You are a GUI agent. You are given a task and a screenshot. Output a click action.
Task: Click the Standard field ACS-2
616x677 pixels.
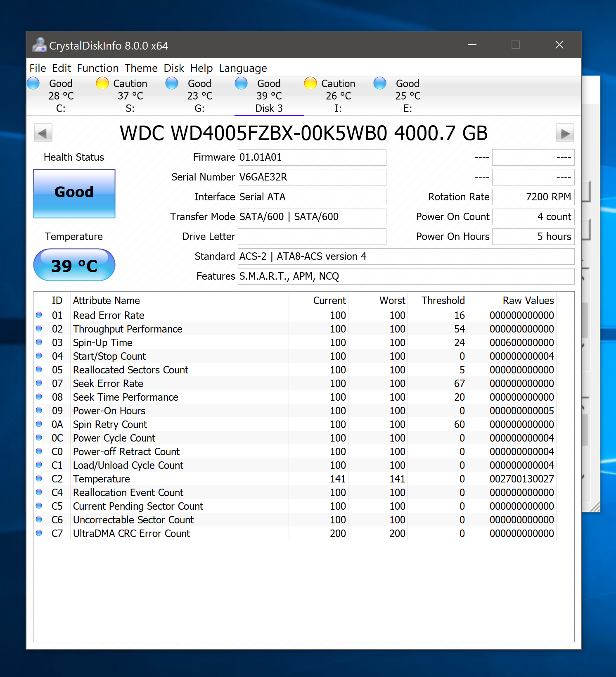(406, 257)
